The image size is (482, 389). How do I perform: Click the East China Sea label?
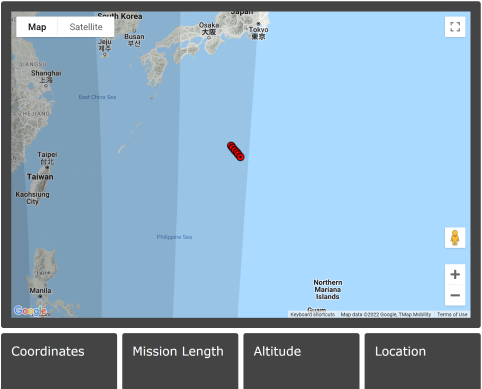(97, 97)
